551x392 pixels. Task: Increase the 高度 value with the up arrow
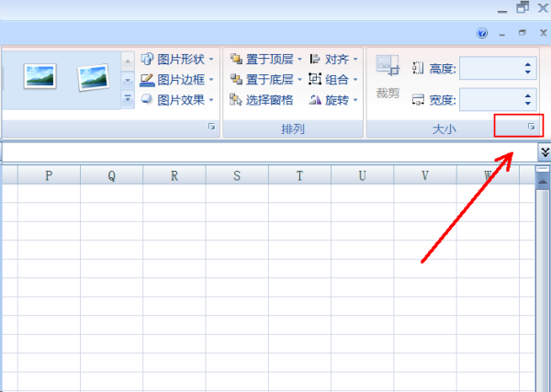pos(528,64)
